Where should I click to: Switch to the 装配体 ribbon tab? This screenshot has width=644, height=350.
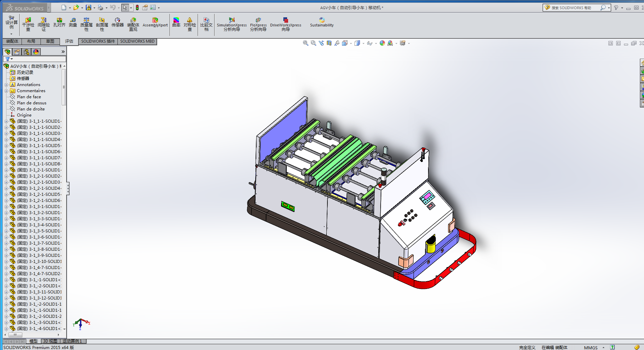[x=12, y=41]
